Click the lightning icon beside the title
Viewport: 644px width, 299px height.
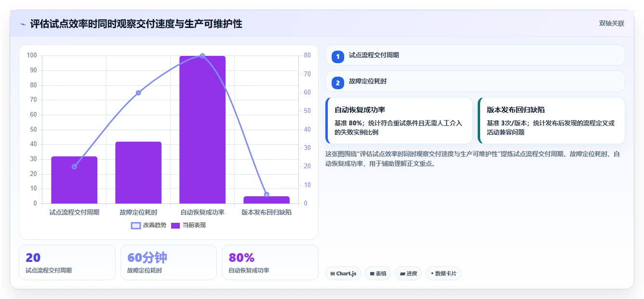23,24
